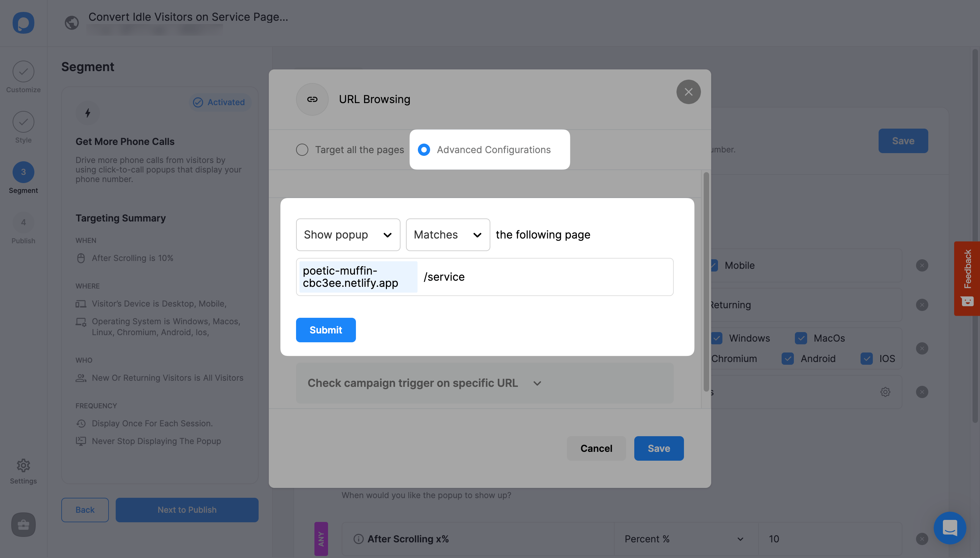
Task: Remove the operating system targeting row
Action: click(922, 348)
